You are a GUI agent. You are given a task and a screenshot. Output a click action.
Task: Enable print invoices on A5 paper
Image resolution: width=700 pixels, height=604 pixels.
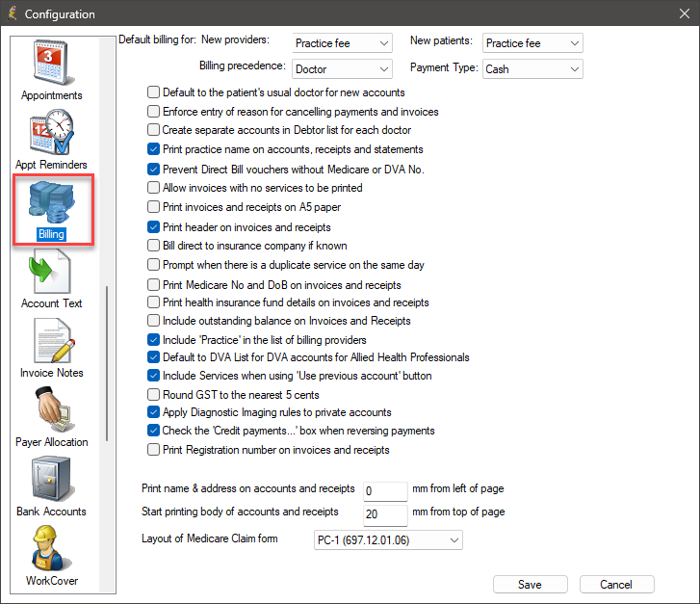click(x=153, y=206)
